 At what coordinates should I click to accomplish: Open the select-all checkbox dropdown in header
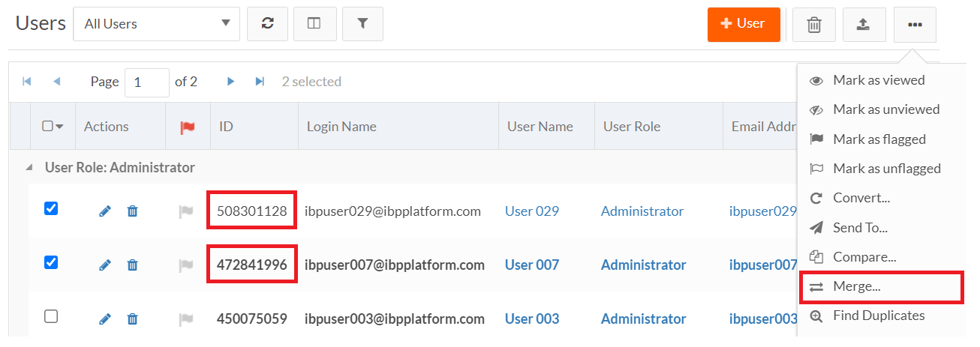(x=59, y=127)
